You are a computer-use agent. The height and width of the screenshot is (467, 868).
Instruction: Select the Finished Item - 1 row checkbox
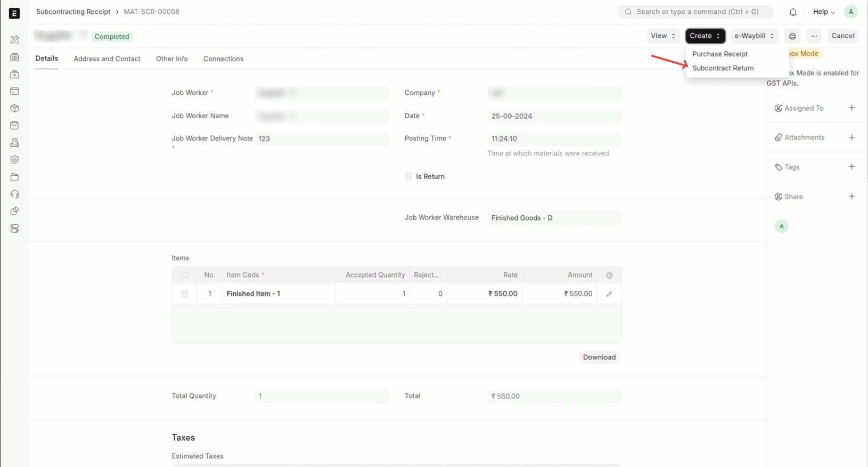[x=185, y=294]
